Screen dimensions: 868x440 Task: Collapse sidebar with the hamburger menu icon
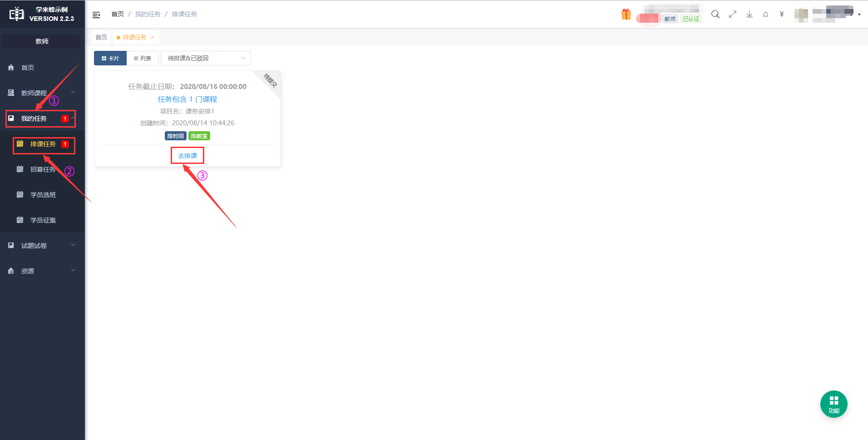[x=96, y=15]
